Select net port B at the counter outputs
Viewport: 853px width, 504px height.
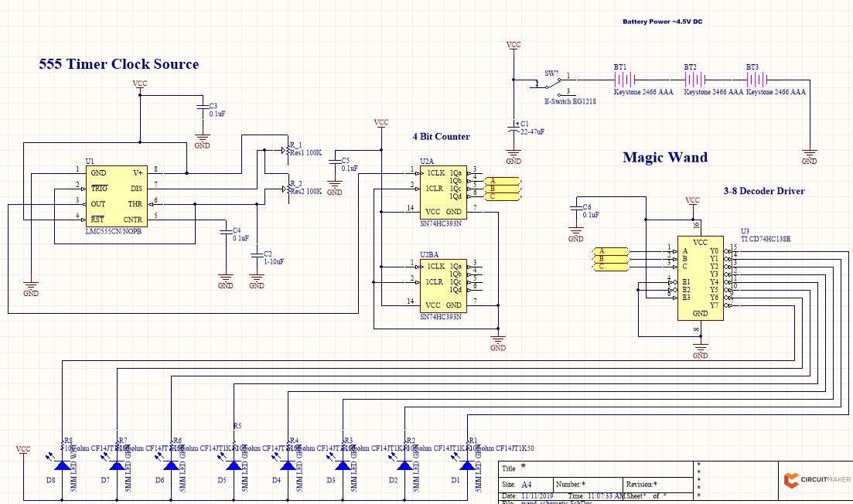(x=502, y=189)
